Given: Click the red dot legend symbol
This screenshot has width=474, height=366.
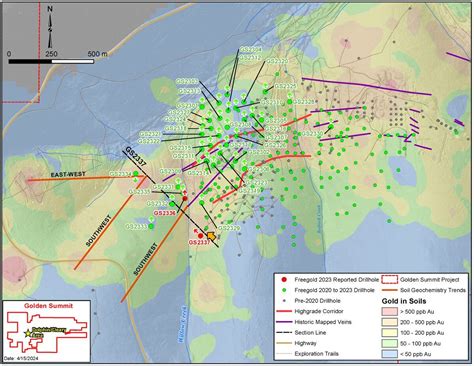Looking at the screenshot, I should 284,280.
